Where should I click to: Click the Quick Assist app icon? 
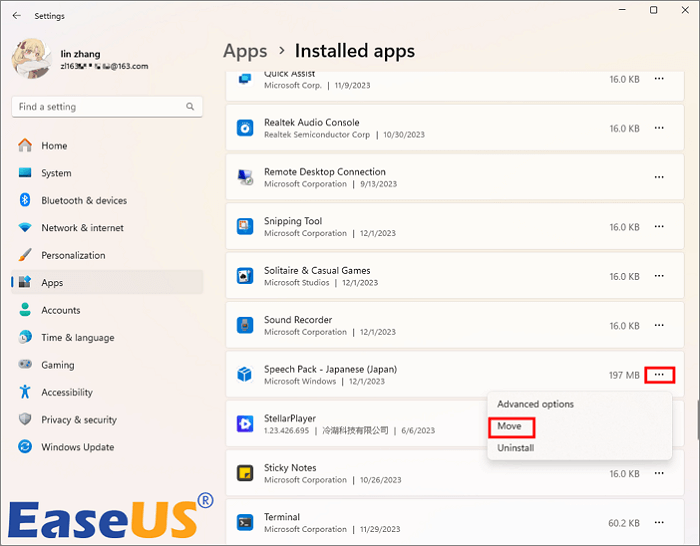(x=245, y=79)
